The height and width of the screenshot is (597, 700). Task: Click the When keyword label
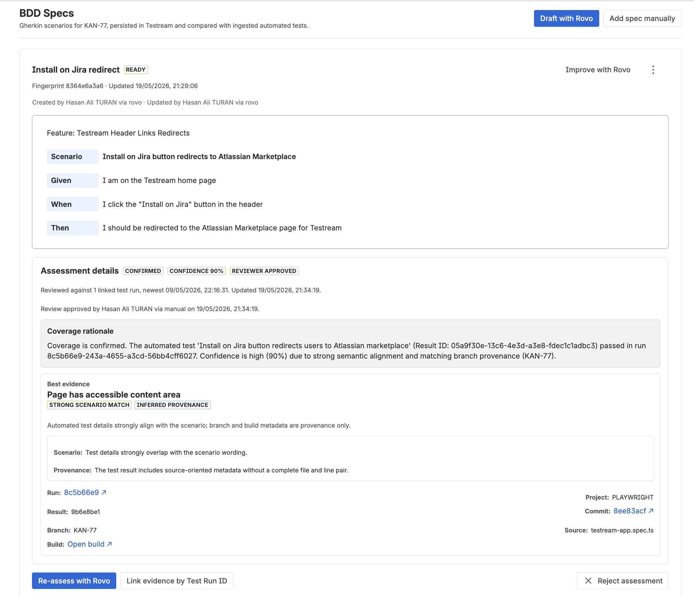pyautogui.click(x=72, y=204)
